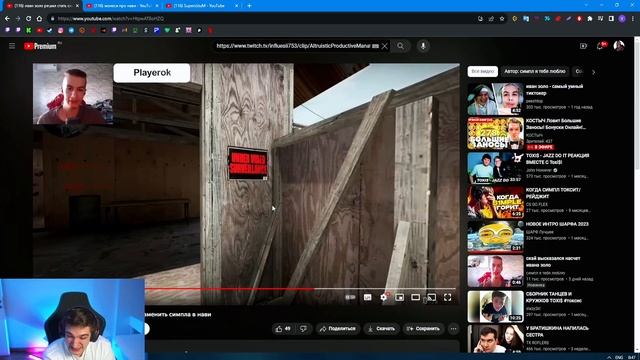Open the green K bookmark
This screenshot has width=640, height=360.
(29, 30)
